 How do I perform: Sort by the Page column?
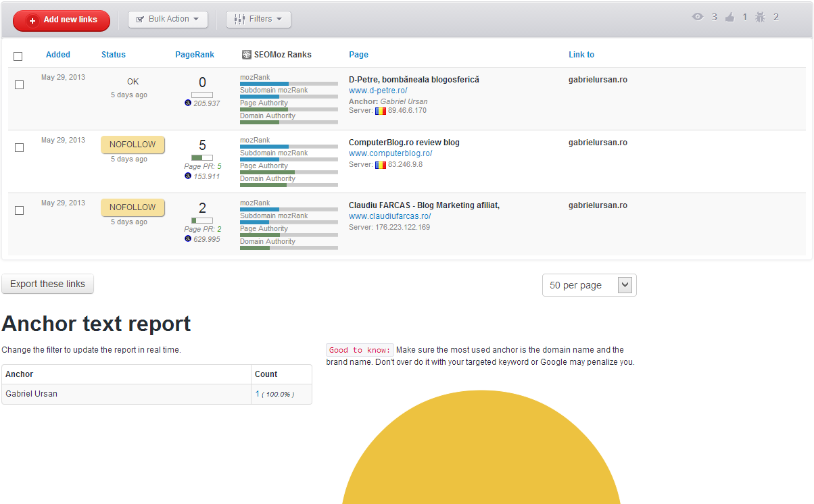click(x=358, y=55)
